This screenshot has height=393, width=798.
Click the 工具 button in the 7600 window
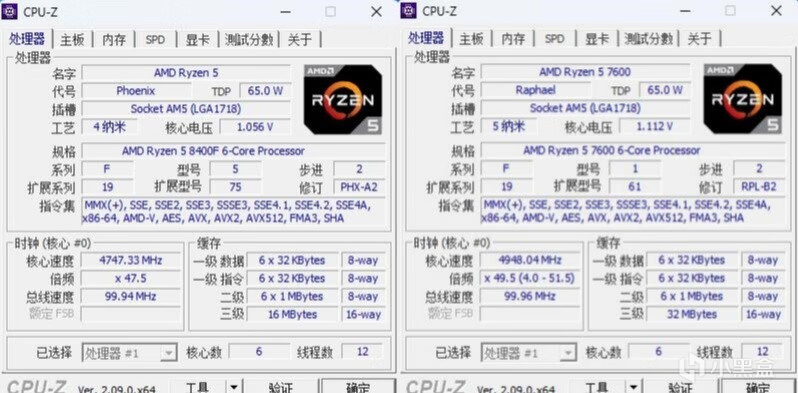tap(597, 386)
